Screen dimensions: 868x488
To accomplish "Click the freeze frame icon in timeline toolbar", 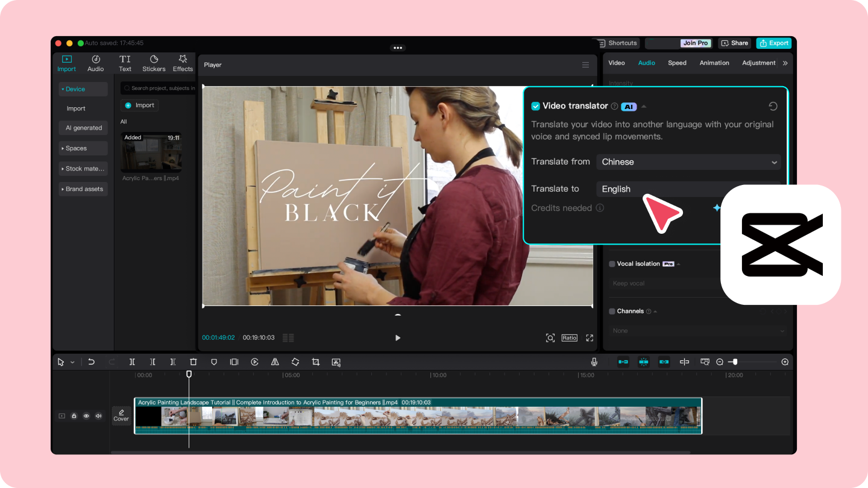I will [234, 362].
